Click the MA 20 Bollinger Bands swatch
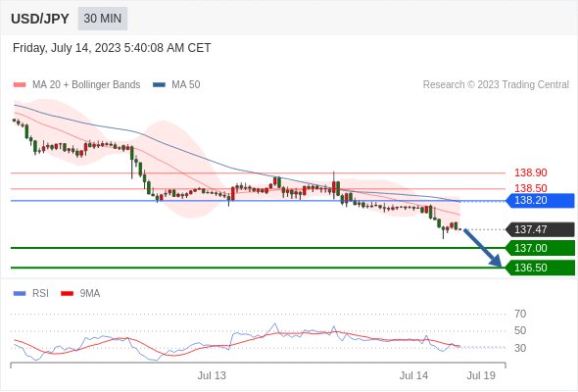 (20, 85)
